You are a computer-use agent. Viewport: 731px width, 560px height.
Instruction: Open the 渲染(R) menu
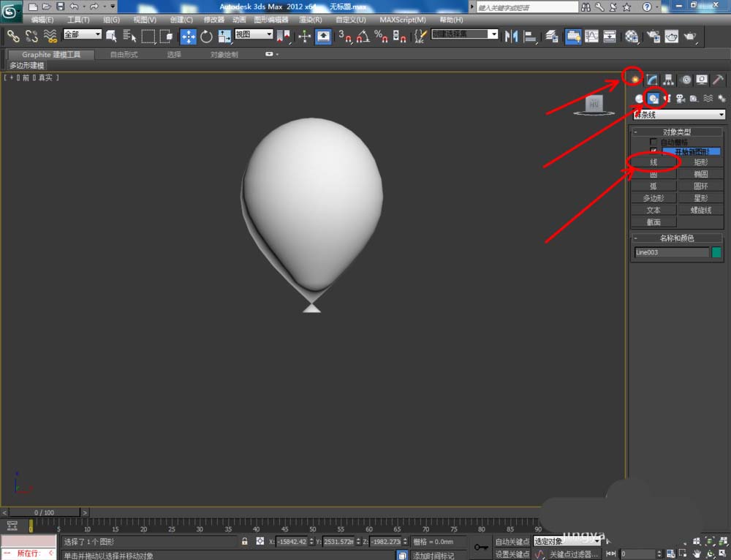pyautogui.click(x=310, y=20)
